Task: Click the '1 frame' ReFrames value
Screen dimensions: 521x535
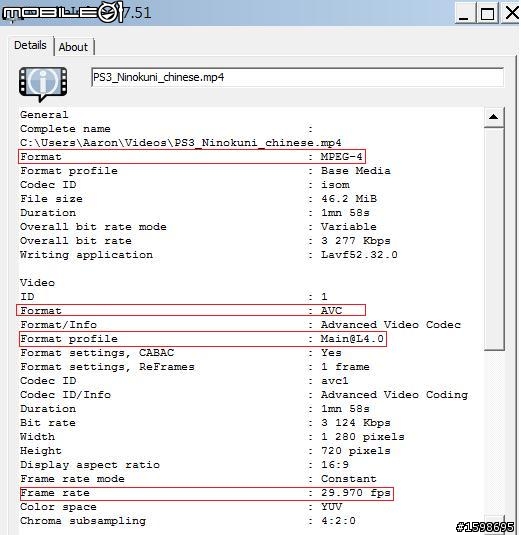Action: (345, 367)
